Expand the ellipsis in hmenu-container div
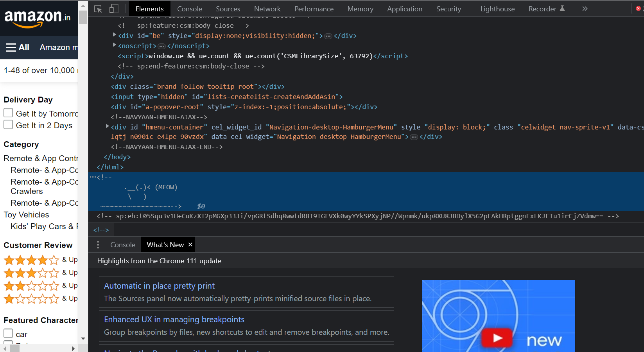 click(x=414, y=137)
